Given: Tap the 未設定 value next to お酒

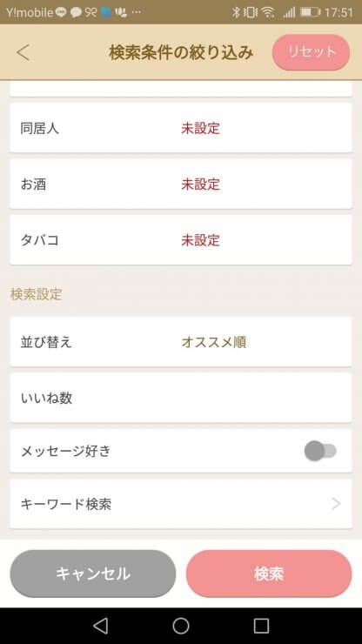Looking at the screenshot, I should pyautogui.click(x=200, y=184).
